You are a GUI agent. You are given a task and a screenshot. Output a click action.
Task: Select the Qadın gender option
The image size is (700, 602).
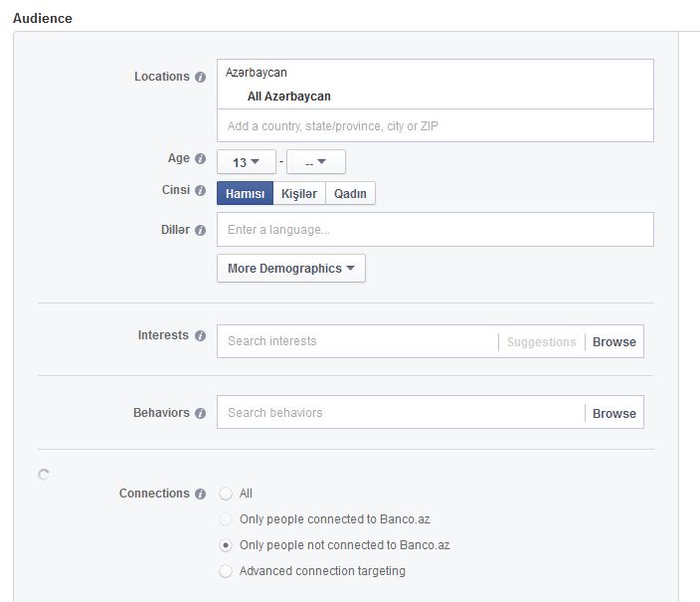click(350, 193)
